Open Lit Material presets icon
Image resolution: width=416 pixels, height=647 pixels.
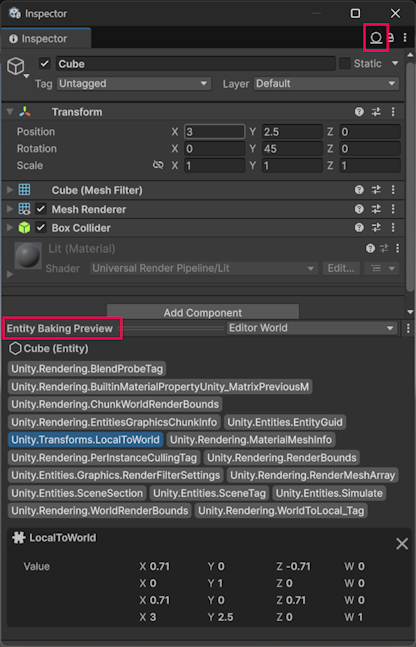coord(384,248)
